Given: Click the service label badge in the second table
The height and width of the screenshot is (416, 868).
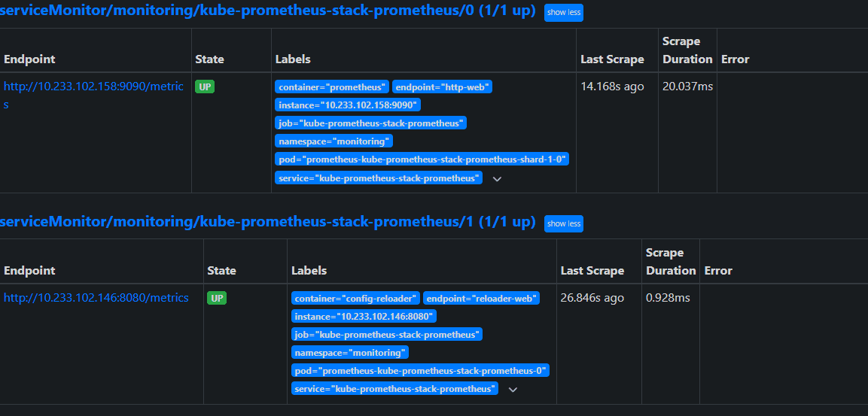Looking at the screenshot, I should [394, 389].
